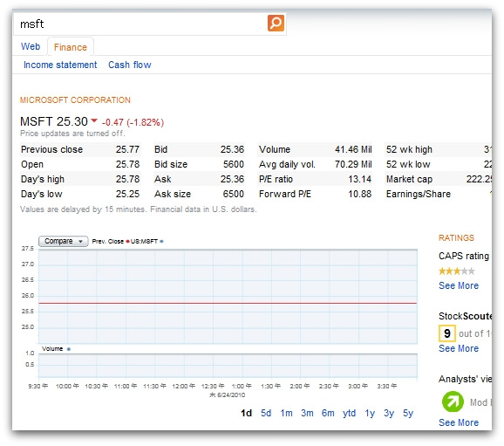The width and height of the screenshot is (504, 446).
Task: Click See More under Analysts' view
Action: click(459, 422)
